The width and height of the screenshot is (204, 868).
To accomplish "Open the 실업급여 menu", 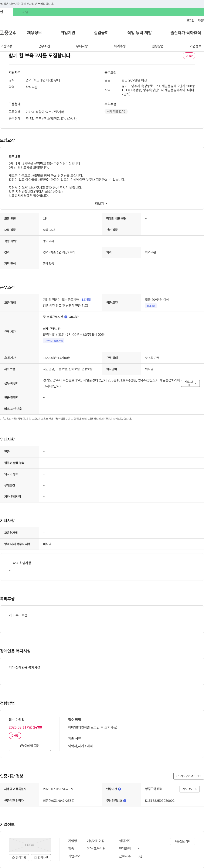I will point(101,33).
